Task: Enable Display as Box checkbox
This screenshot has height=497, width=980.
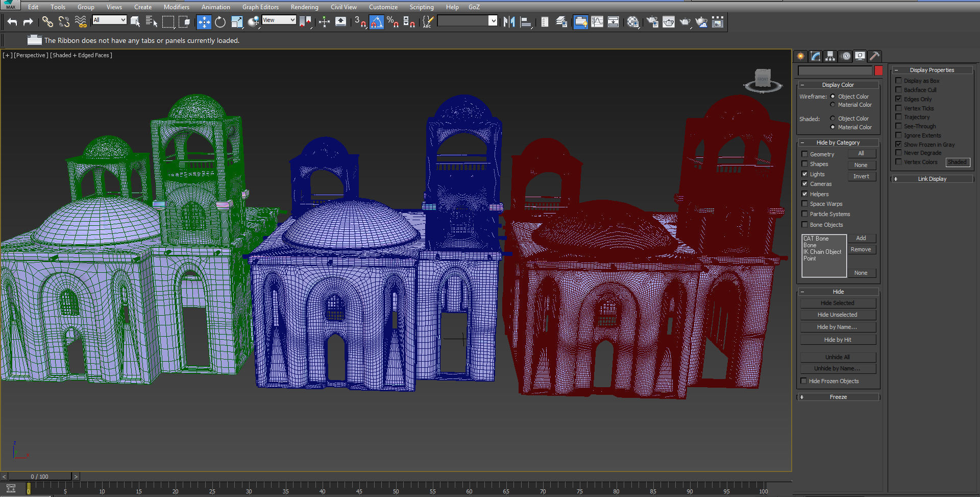Action: [899, 81]
